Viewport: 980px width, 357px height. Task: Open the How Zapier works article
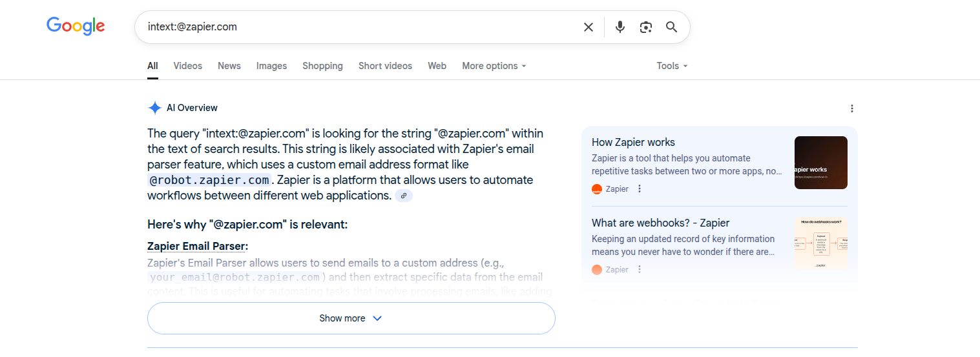coord(633,143)
